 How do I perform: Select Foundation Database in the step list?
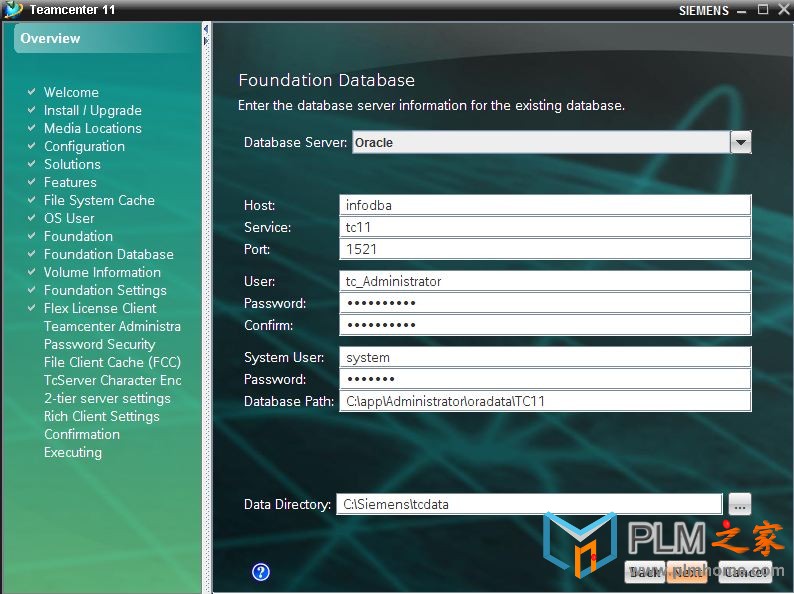(109, 254)
